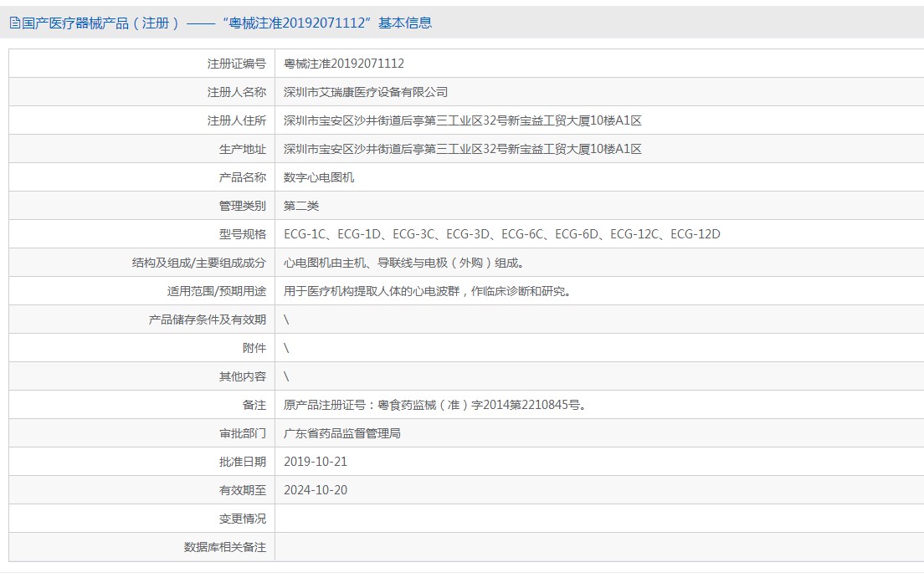Click the 其他内容 label

[242, 376]
